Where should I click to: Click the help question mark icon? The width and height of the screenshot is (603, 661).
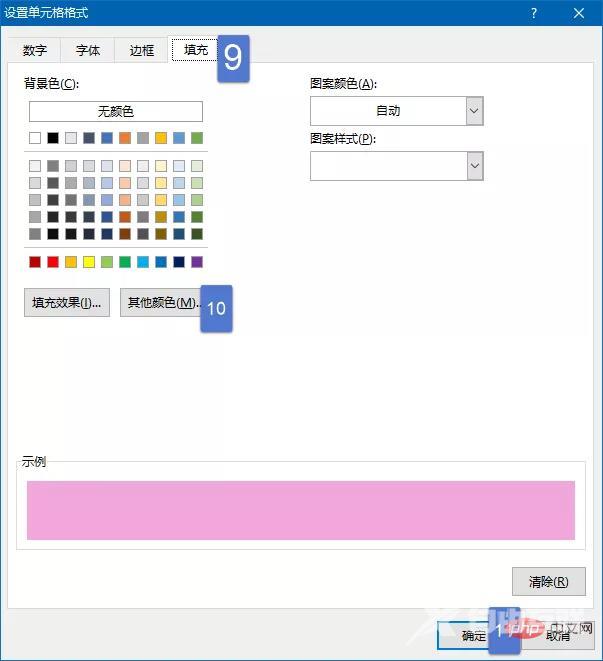coord(534,13)
